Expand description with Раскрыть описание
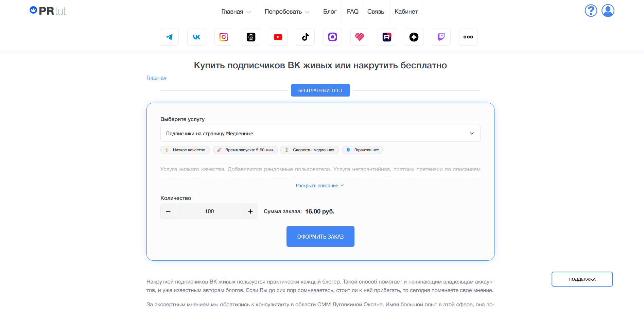 [x=320, y=186]
